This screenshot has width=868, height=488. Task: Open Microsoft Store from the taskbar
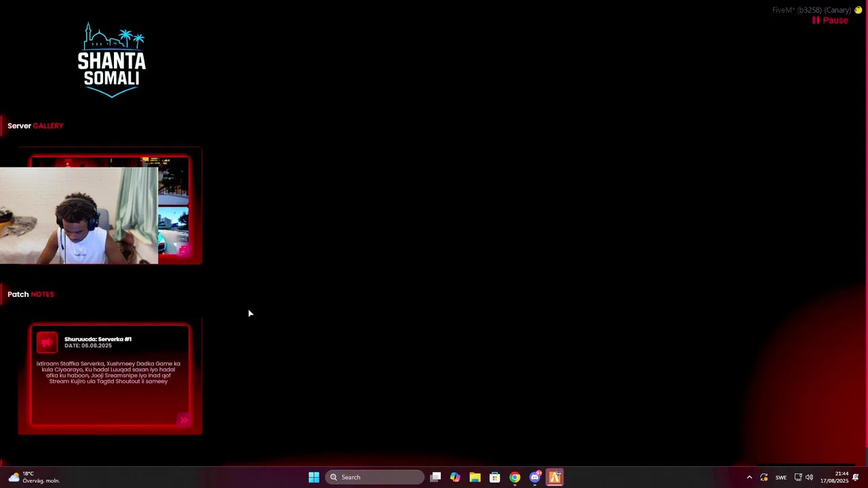click(495, 477)
